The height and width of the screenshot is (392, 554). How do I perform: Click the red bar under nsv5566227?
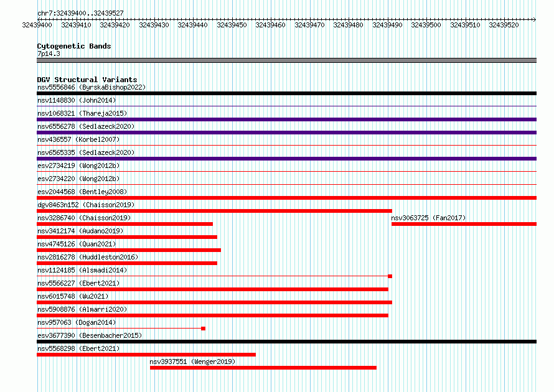(x=212, y=289)
